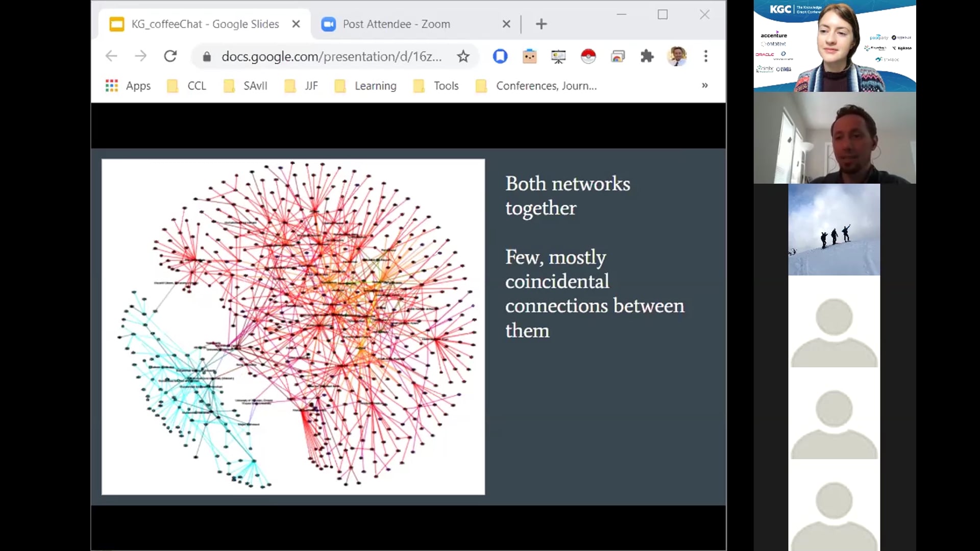Navigate back with the browser back arrow
Image resolution: width=980 pixels, height=551 pixels.
click(111, 56)
